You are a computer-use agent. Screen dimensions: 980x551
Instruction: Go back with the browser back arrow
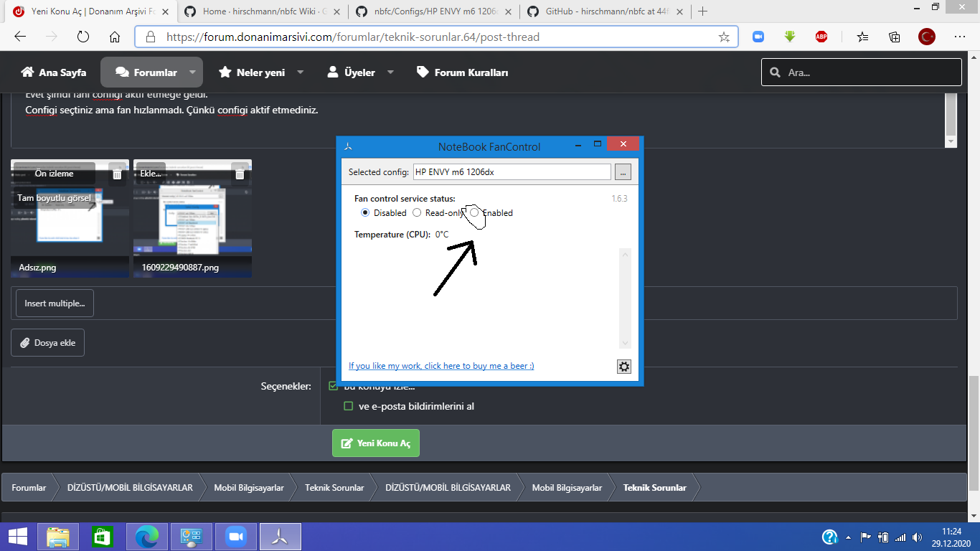(x=20, y=37)
